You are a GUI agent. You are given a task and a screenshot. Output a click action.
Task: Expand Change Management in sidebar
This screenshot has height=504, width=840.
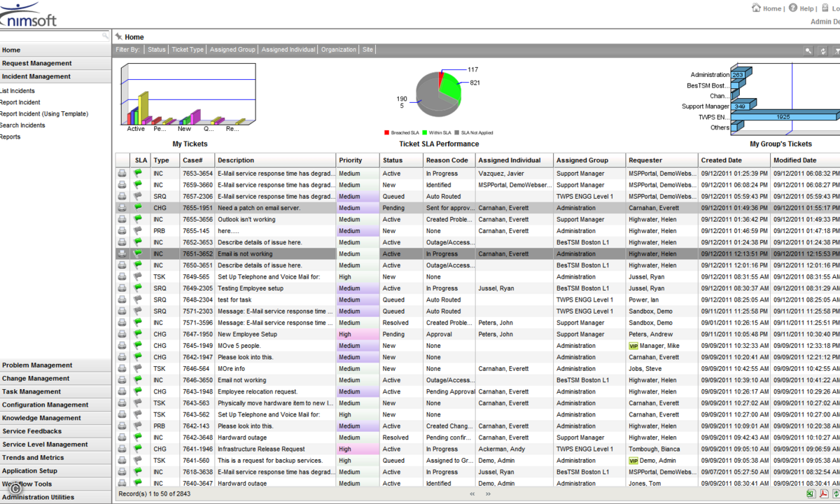(x=55, y=379)
